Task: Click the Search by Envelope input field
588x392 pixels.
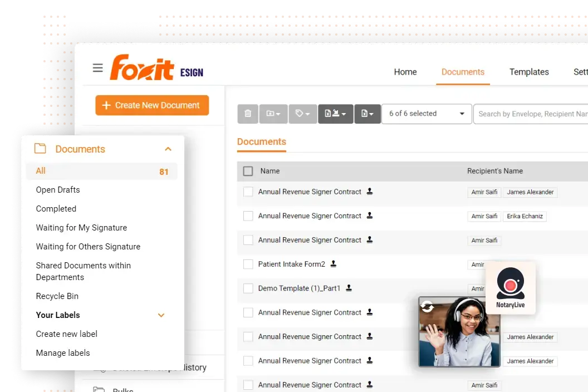Action: 531,114
